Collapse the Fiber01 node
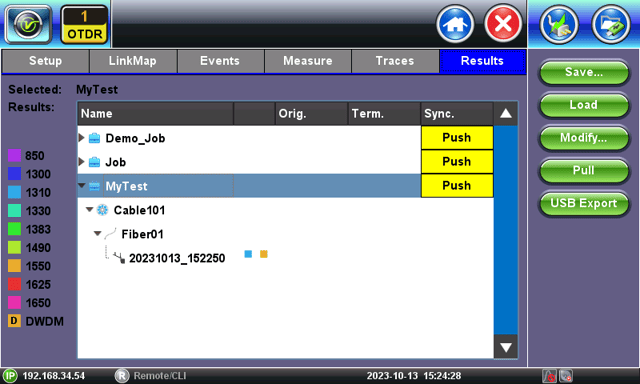640x384 pixels. 97,233
